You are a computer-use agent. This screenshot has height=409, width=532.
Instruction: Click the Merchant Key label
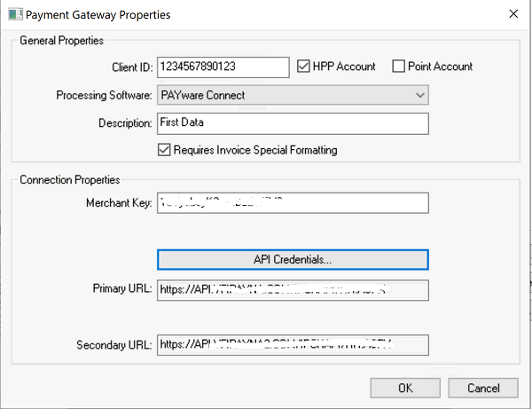(117, 203)
